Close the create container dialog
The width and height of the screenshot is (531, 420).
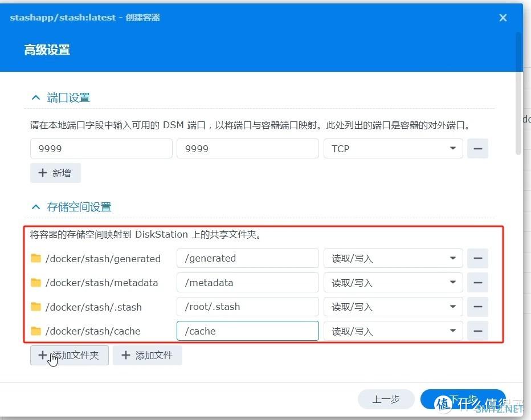tap(503, 18)
